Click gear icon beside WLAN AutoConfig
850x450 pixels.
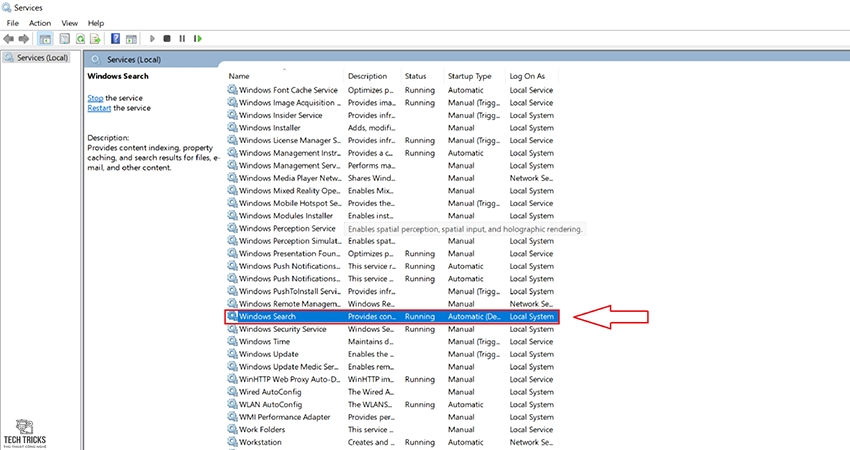click(x=233, y=404)
